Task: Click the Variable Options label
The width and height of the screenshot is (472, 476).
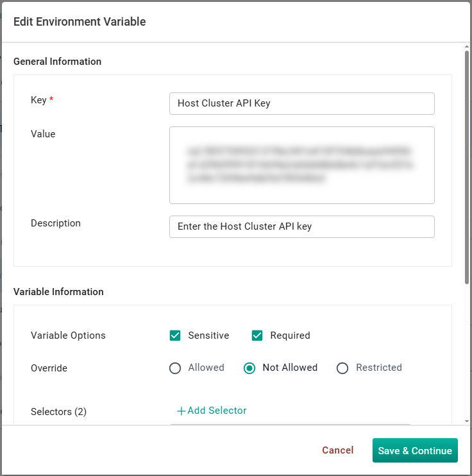Action: click(68, 336)
